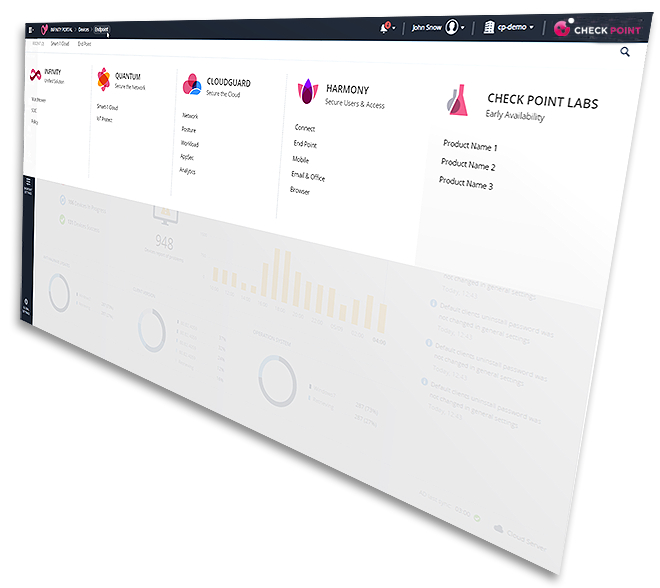Select Product Name 2 in Labs

468,164
